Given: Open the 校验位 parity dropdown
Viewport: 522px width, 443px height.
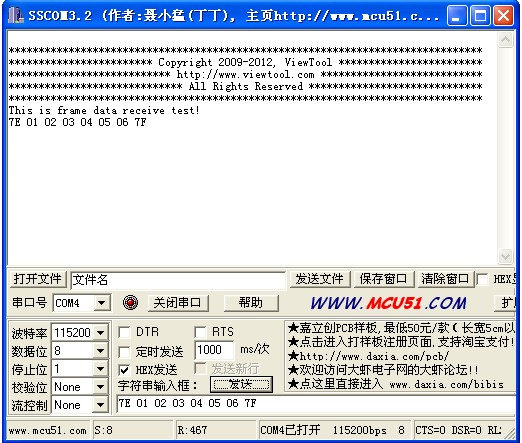Looking at the screenshot, I should pos(100,387).
